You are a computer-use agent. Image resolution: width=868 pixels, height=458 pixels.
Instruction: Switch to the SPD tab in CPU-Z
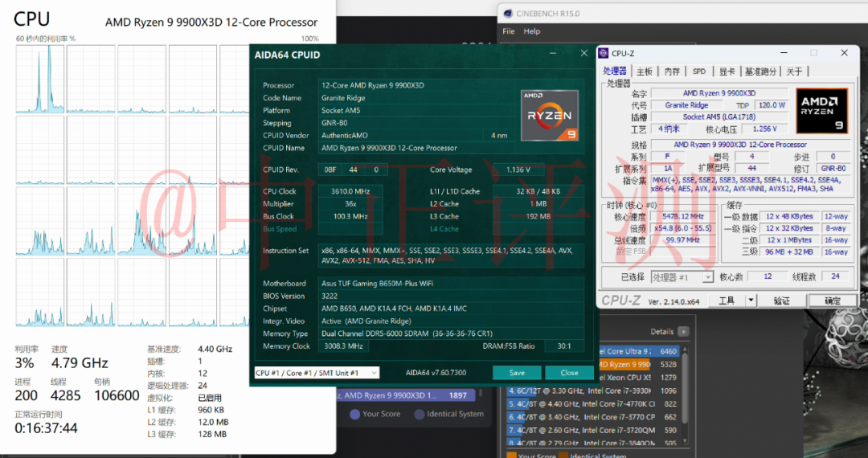[x=699, y=72]
